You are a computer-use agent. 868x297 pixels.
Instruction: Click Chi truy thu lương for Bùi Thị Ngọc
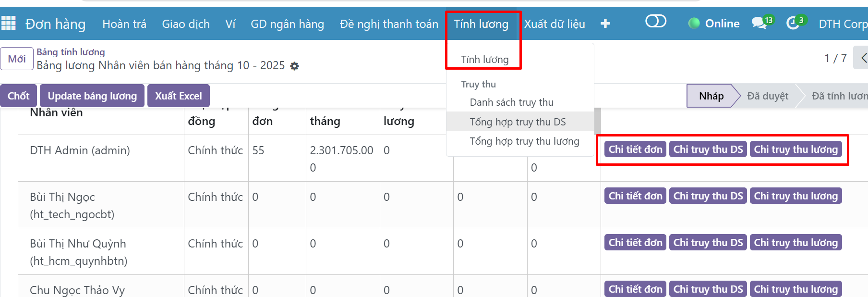[795, 196]
